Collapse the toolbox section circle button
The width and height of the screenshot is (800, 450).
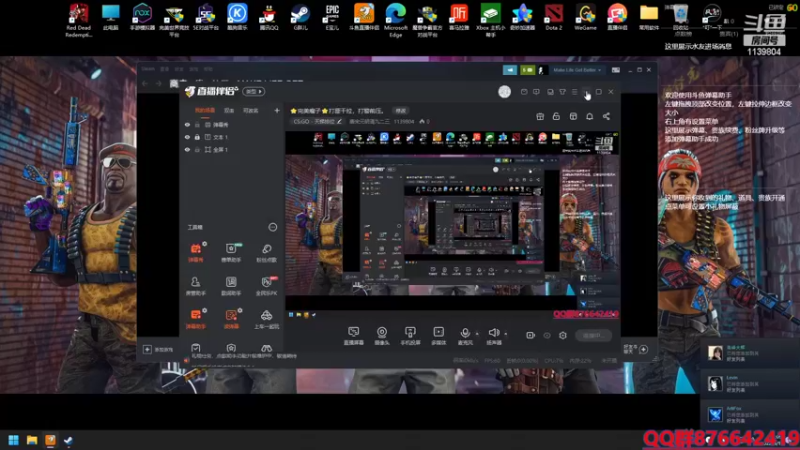click(272, 227)
